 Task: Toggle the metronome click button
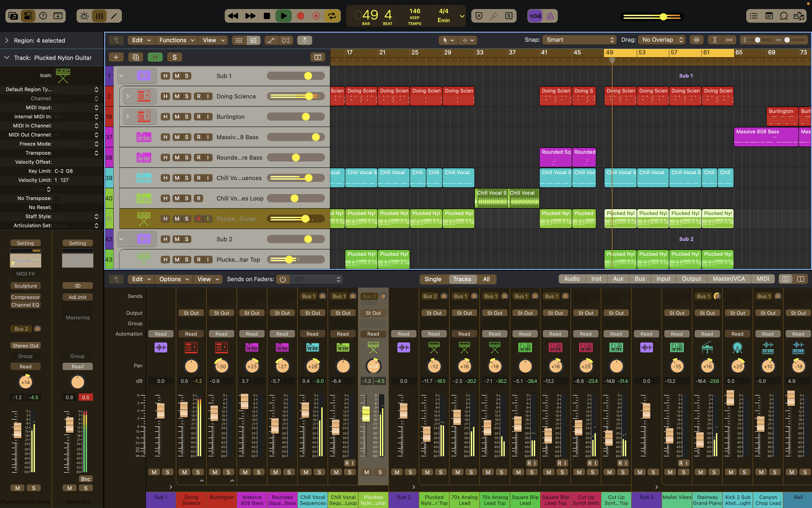click(x=550, y=16)
